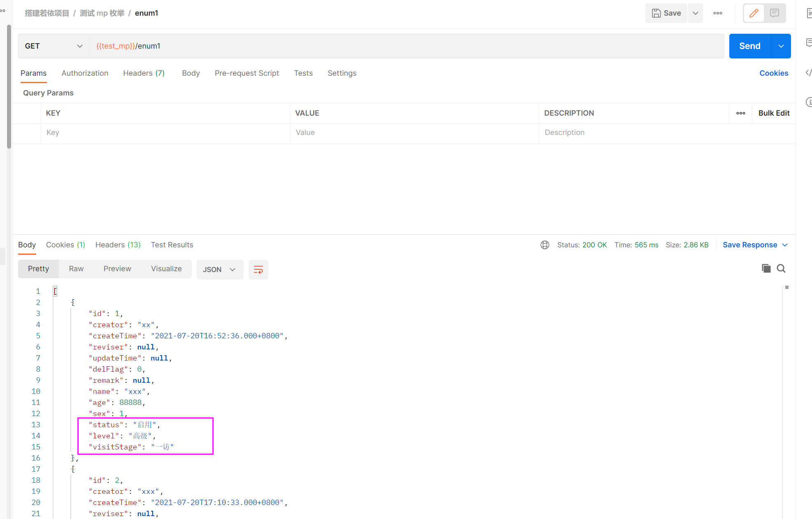Click the Value input cell
The width and height of the screenshot is (812, 519).
414,133
